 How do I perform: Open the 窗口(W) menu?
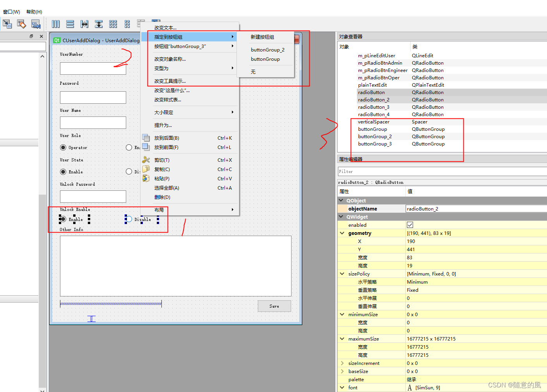[x=12, y=12]
